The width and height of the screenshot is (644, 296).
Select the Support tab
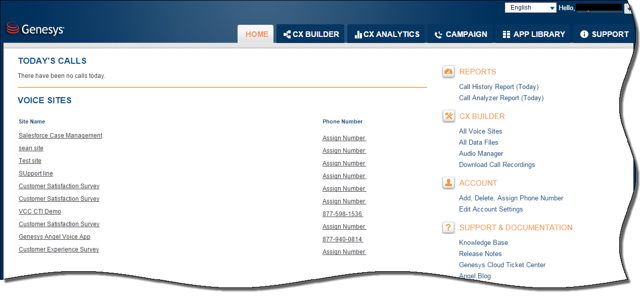(604, 34)
